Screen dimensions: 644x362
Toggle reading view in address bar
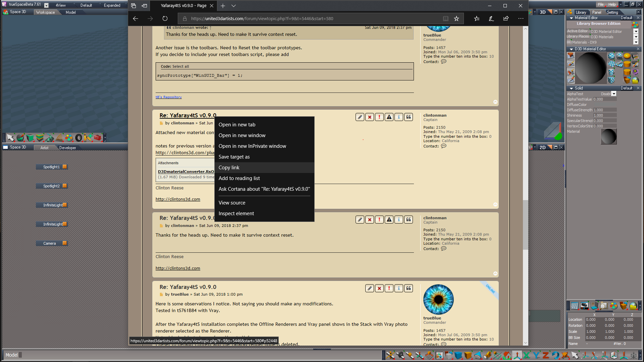click(446, 19)
